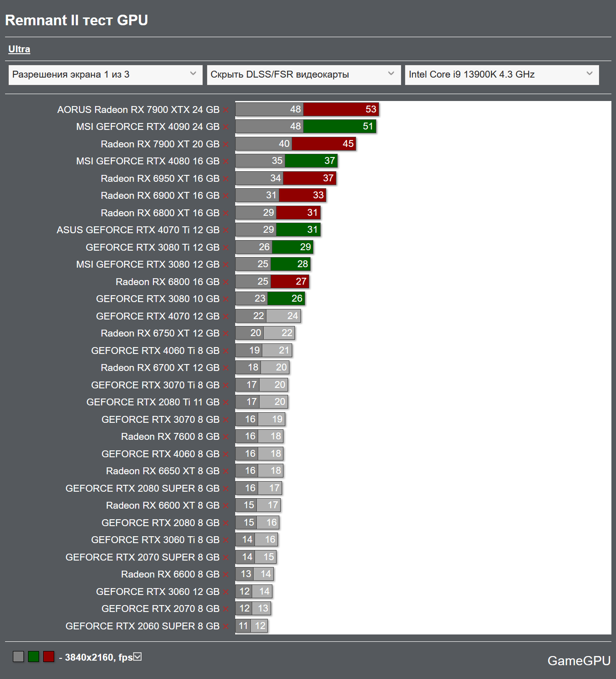Screen dimensions: 616x679
Task: Toggle the 3840x2160 fps checkbox
Action: (137, 657)
